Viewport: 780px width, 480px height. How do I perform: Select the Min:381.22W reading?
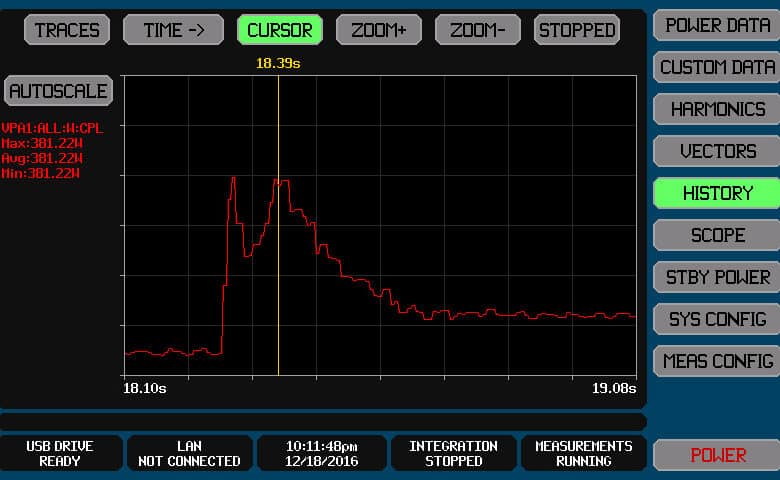point(40,173)
